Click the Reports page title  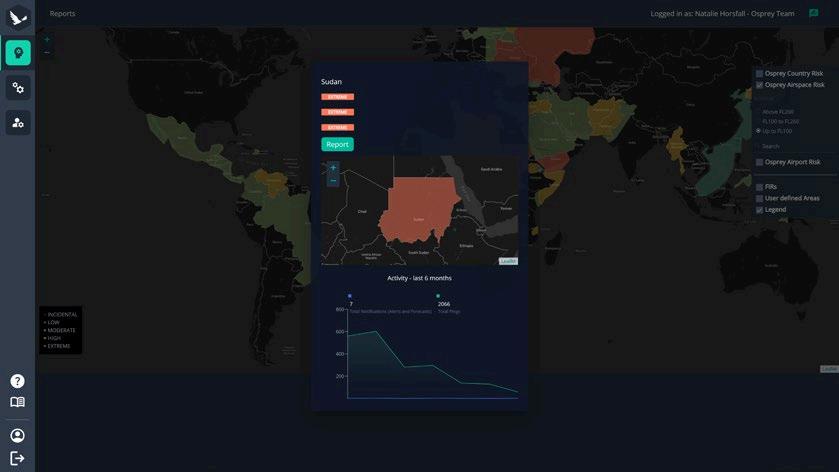[63, 14]
